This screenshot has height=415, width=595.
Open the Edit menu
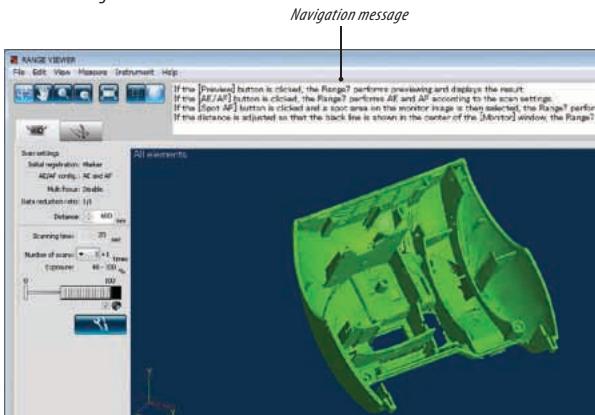coord(39,72)
